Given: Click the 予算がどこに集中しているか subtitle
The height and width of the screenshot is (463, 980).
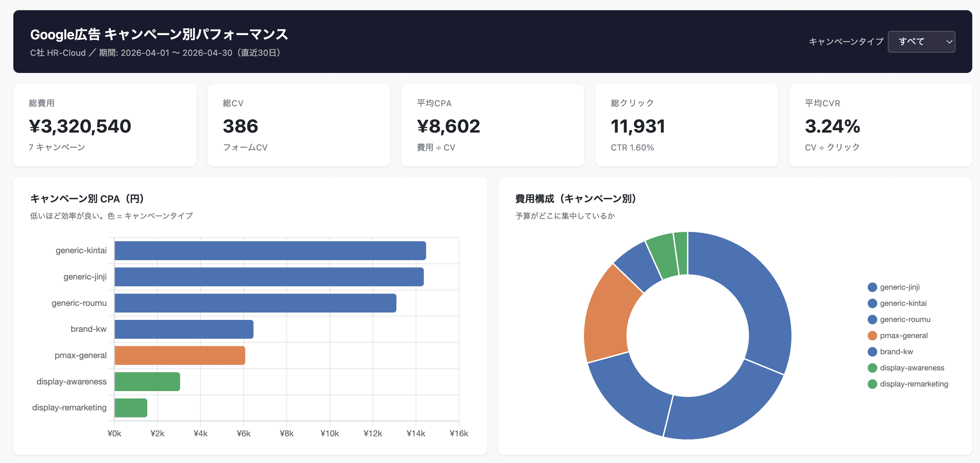Looking at the screenshot, I should pos(565,216).
